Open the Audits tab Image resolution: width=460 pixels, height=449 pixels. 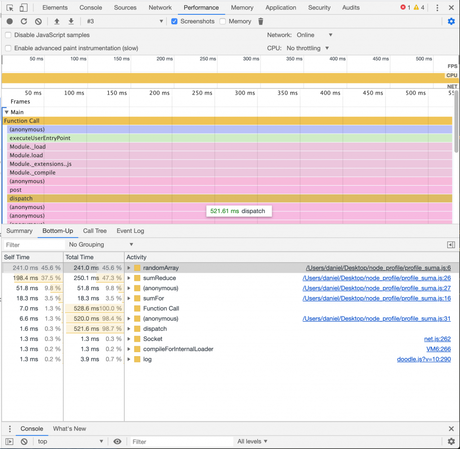click(351, 8)
